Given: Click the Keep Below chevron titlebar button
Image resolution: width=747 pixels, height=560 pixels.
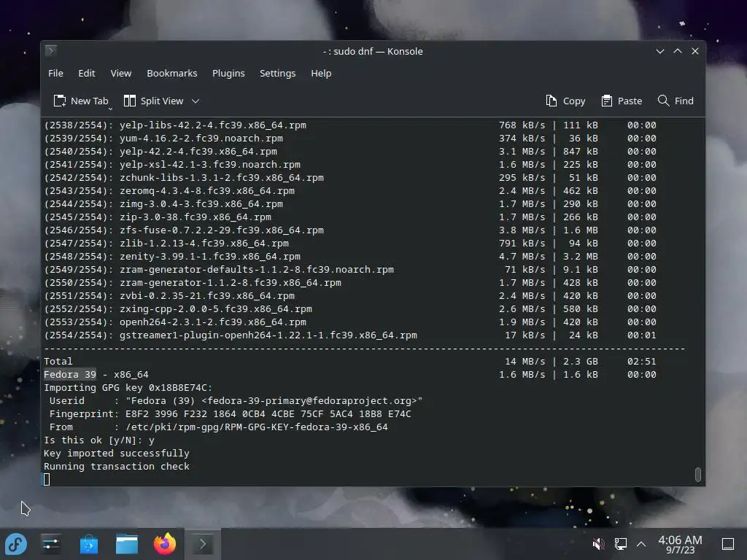Looking at the screenshot, I should coord(659,51).
